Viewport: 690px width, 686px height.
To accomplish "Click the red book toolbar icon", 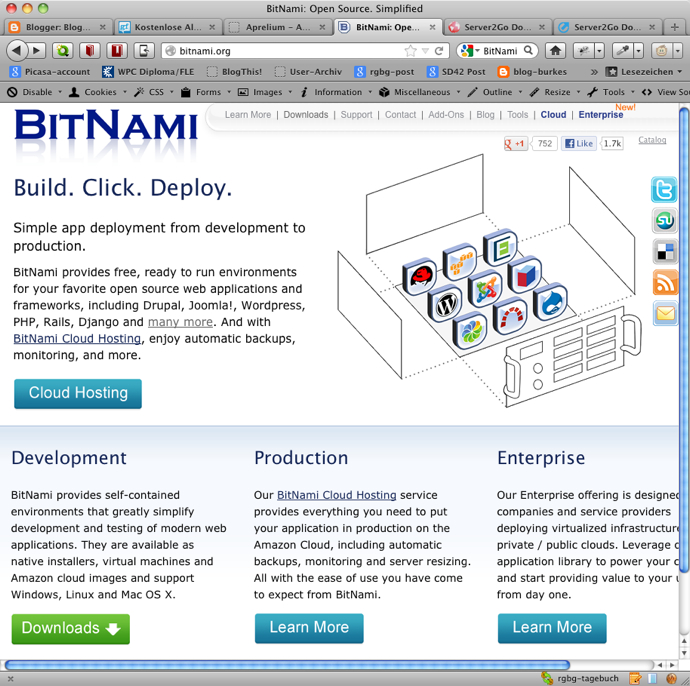I will [x=90, y=51].
